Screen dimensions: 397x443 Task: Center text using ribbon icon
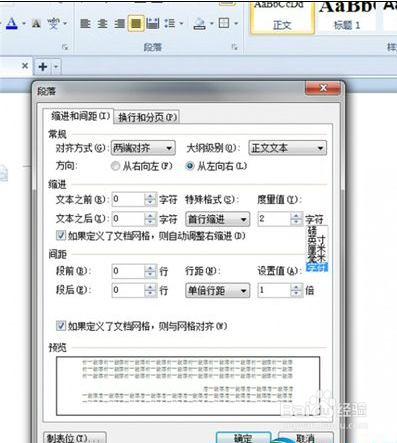point(102,23)
